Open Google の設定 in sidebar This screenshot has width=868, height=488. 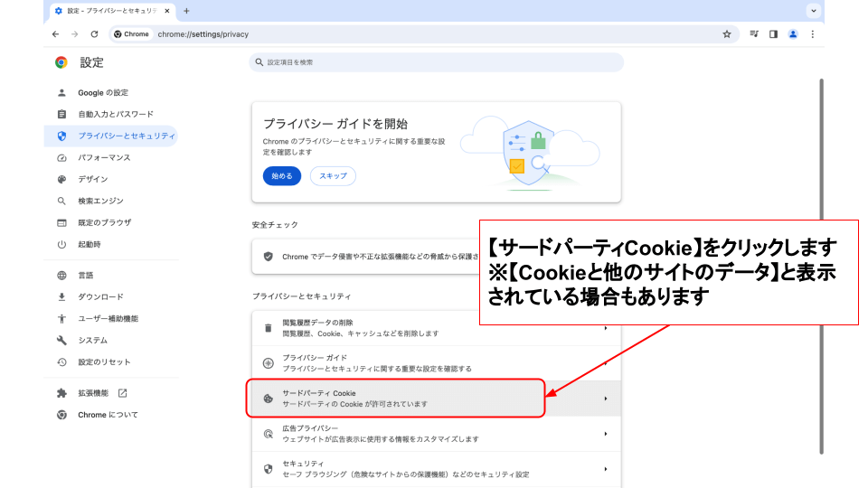(102, 92)
